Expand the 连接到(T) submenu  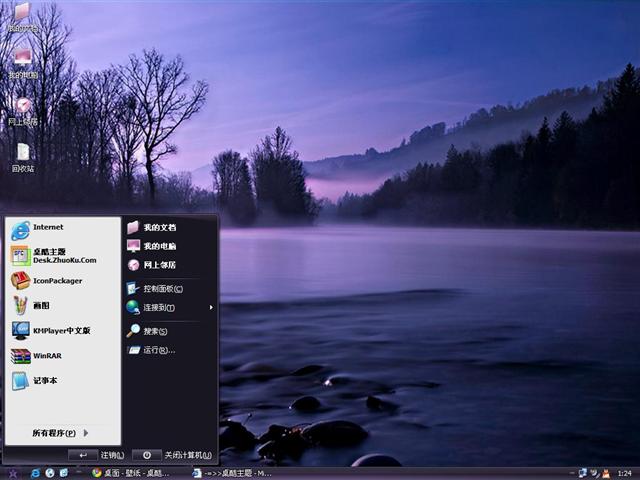click(x=170, y=307)
